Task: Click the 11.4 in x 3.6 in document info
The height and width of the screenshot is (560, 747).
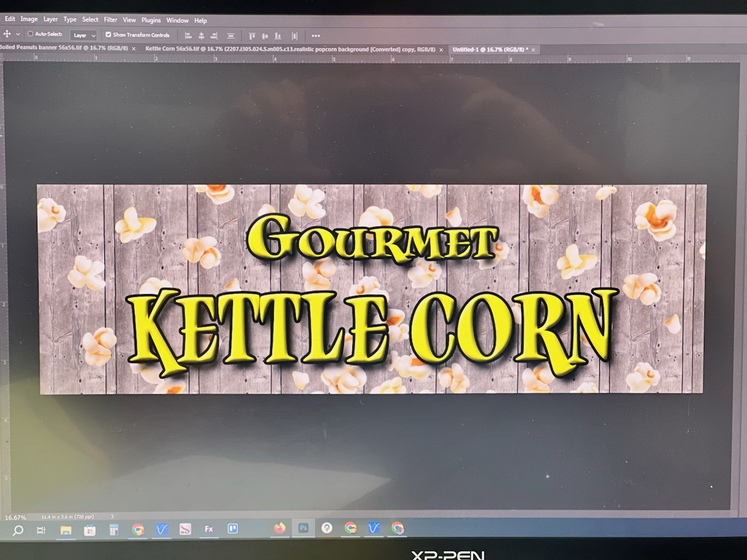Action: 68,517
